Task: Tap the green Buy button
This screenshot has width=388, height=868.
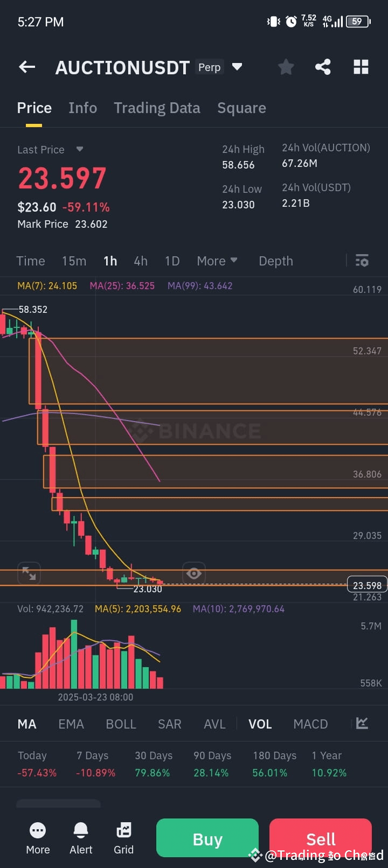Action: (207, 838)
